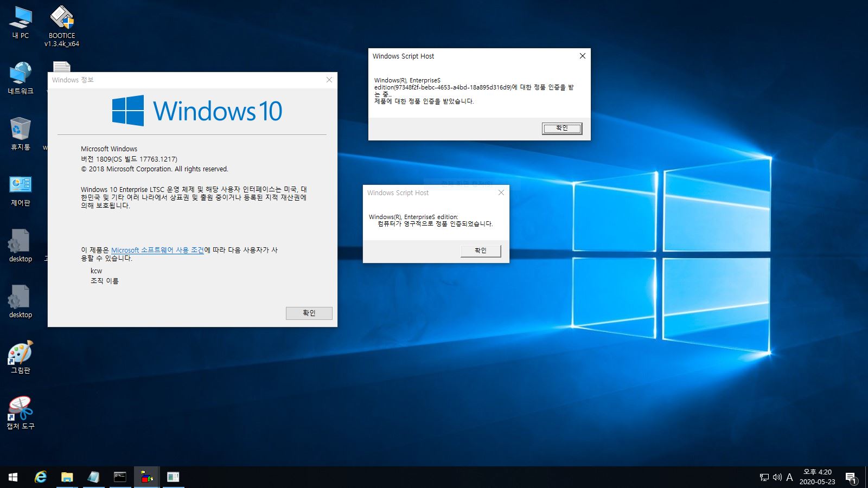Click 확인 in the Windows 정보 dialog
Viewport: 868px width, 488px height.
[309, 313]
